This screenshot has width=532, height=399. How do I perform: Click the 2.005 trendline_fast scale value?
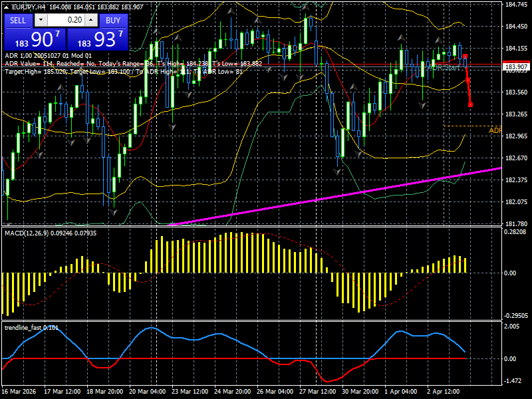(x=512, y=327)
